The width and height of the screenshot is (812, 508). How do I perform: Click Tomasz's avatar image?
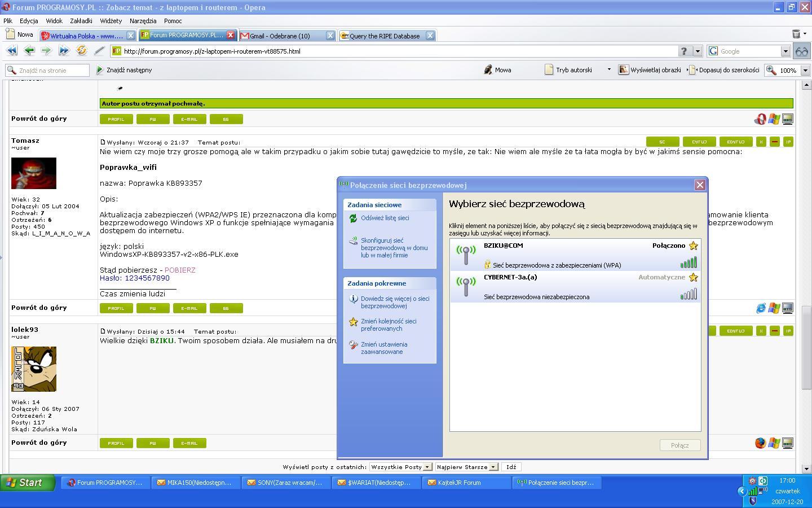tap(34, 173)
